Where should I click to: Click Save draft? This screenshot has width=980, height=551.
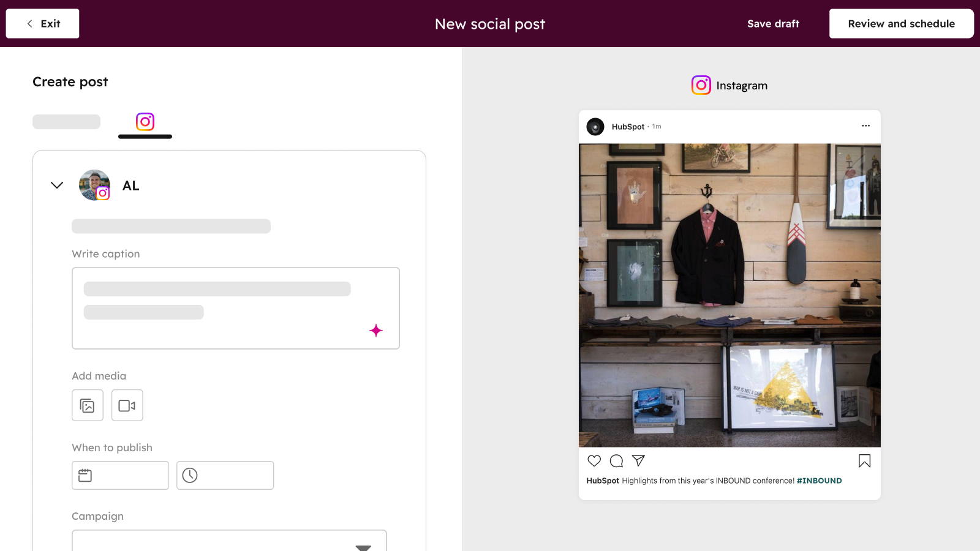(772, 23)
